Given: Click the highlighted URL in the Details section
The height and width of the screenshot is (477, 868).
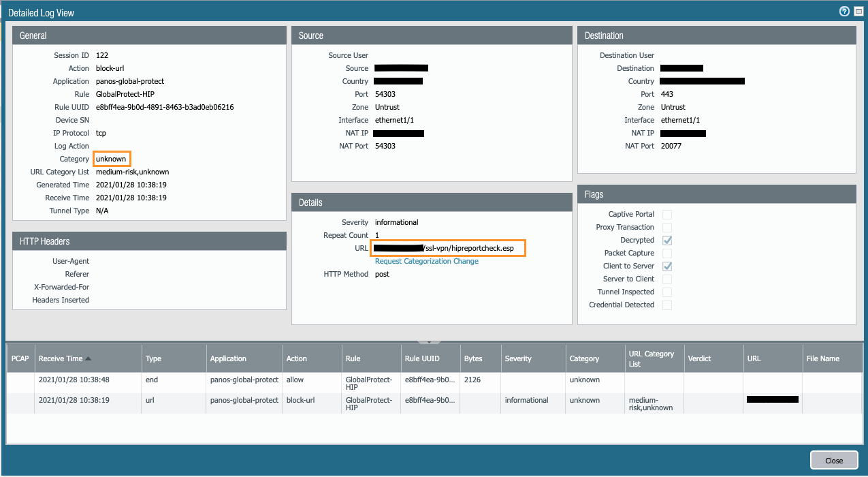Looking at the screenshot, I should point(447,248).
